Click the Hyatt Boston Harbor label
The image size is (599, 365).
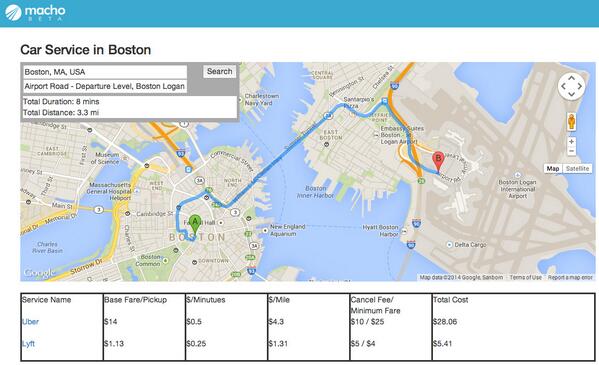[x=380, y=230]
